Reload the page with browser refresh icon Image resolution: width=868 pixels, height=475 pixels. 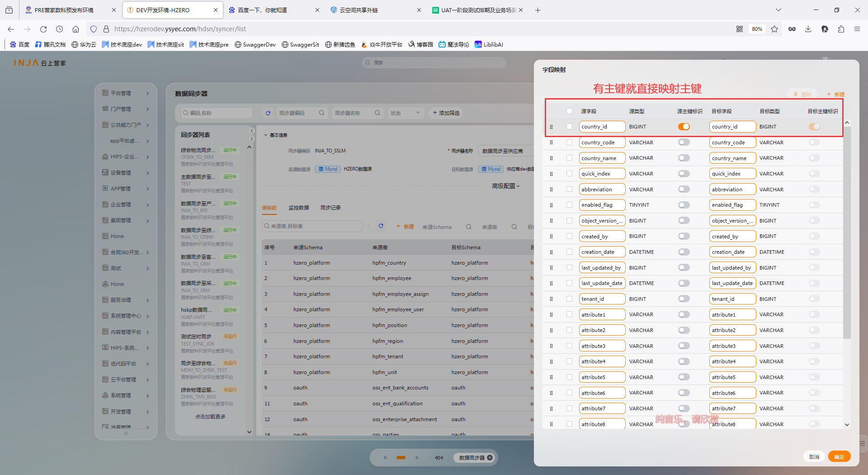pos(43,29)
